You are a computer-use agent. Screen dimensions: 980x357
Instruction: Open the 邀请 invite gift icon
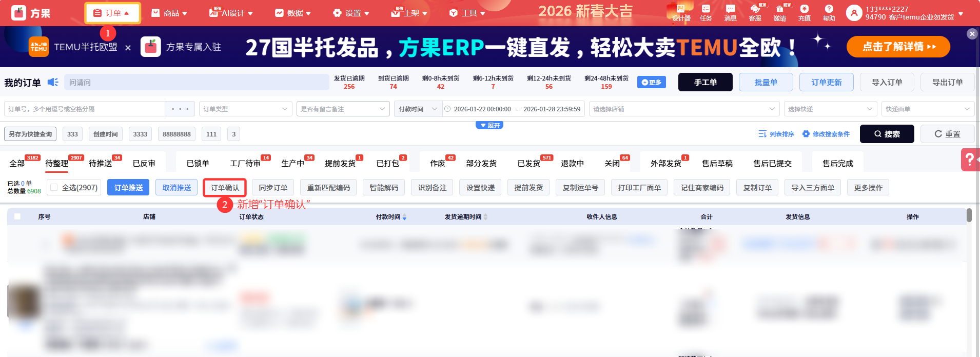(780, 13)
